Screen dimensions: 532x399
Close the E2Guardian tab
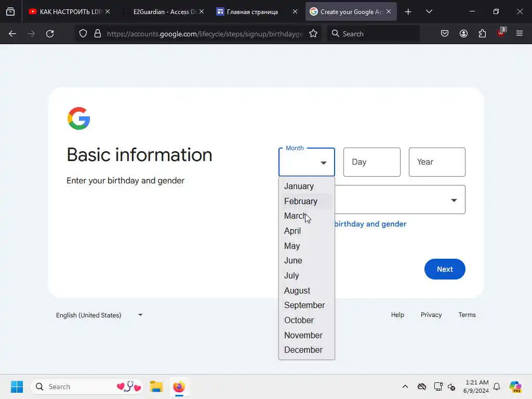[202, 11]
